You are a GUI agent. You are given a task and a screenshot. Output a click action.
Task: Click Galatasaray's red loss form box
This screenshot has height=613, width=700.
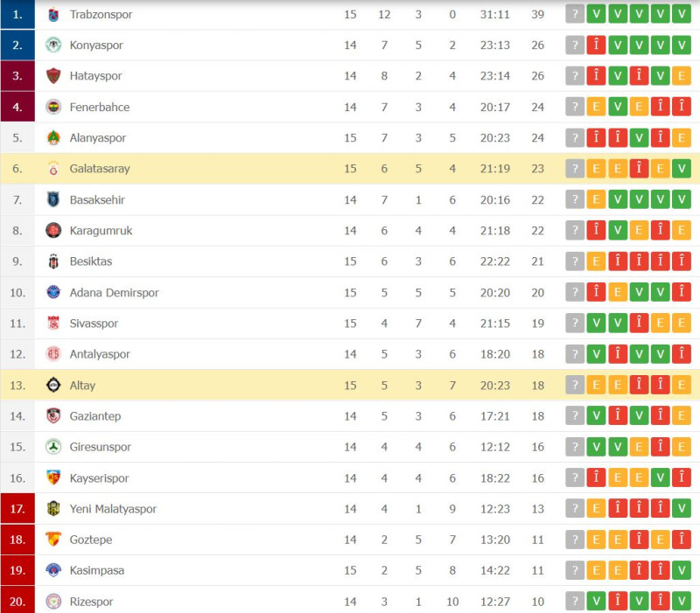[639, 169]
